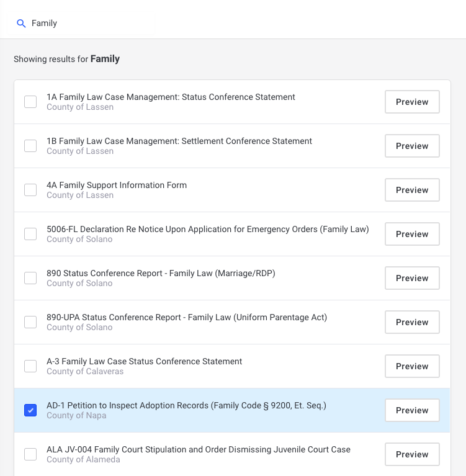
Task: Click County of Napa label
Action: tap(76, 416)
